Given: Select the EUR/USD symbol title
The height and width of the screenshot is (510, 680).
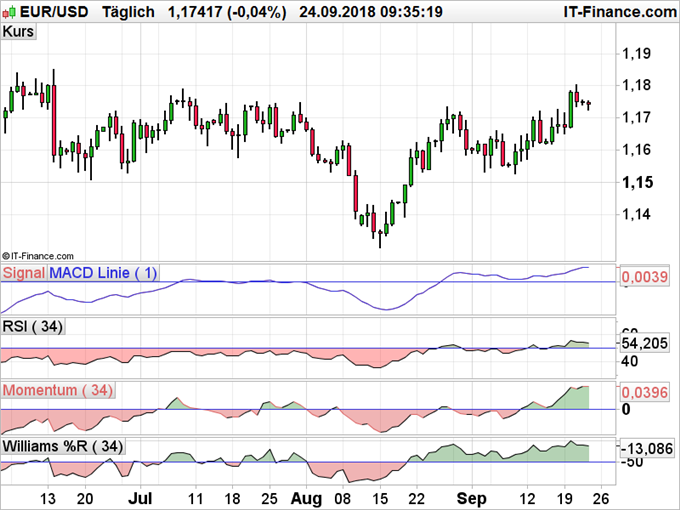Looking at the screenshot, I should pyautogui.click(x=54, y=12).
